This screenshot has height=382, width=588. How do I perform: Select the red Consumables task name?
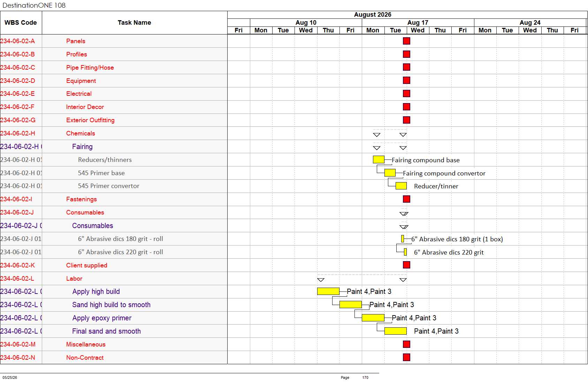point(85,212)
